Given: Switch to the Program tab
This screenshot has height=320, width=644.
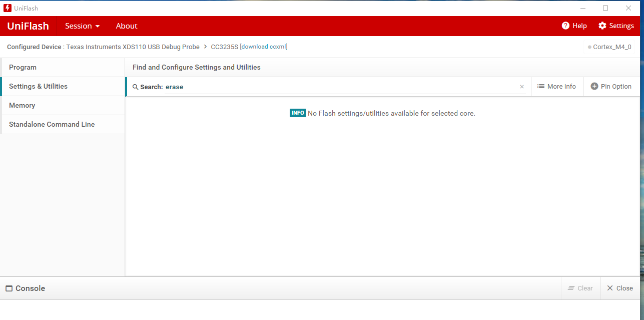Looking at the screenshot, I should point(63,68).
